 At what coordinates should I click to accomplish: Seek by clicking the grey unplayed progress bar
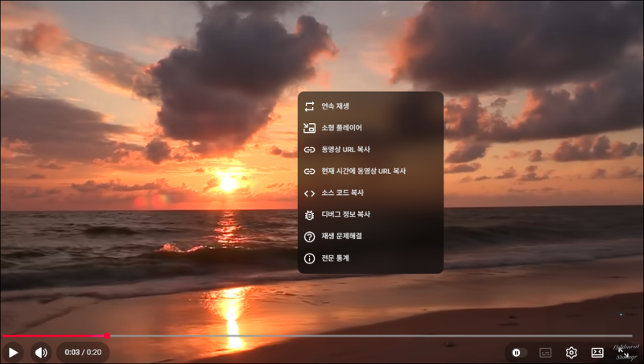pyautogui.click(x=371, y=336)
